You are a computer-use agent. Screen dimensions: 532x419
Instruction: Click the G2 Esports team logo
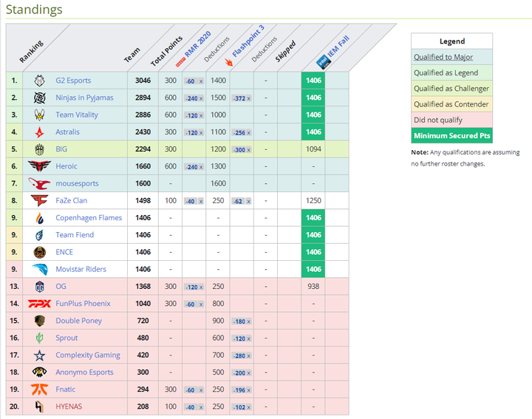(x=40, y=81)
